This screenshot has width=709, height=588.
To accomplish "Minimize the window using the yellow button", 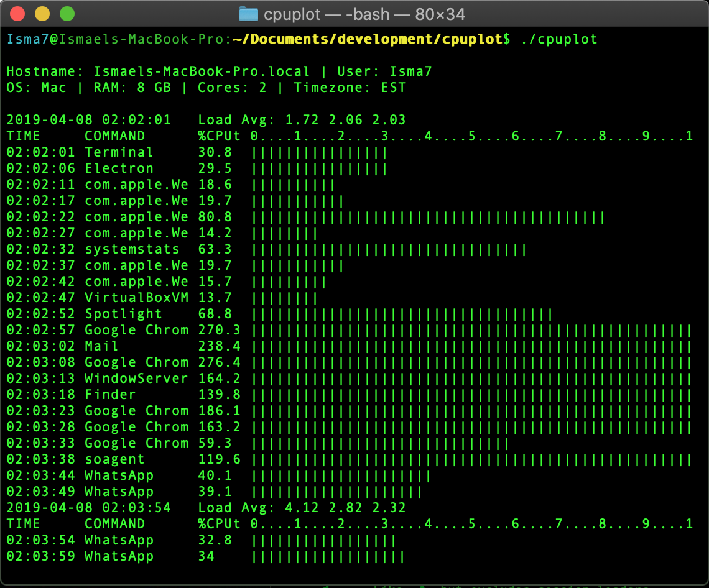I will click(42, 14).
